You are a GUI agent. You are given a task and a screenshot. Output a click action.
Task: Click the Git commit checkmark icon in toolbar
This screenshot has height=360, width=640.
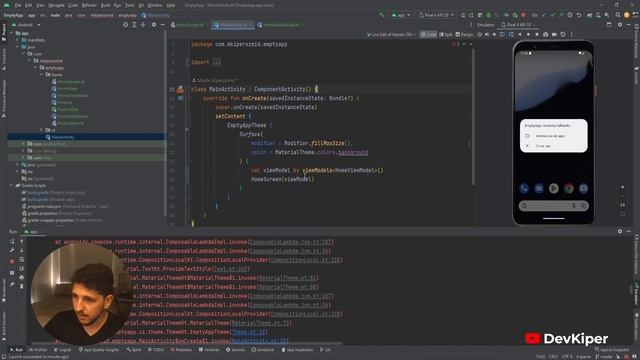(552, 15)
